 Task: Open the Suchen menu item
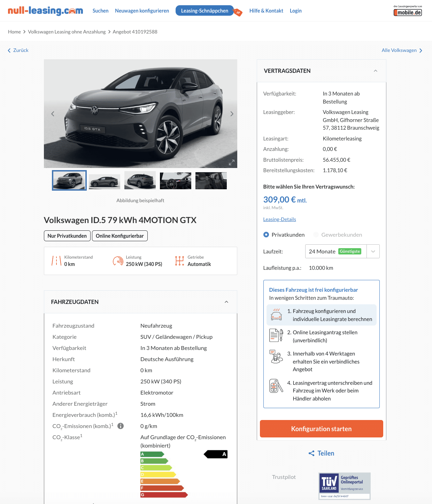point(100,11)
